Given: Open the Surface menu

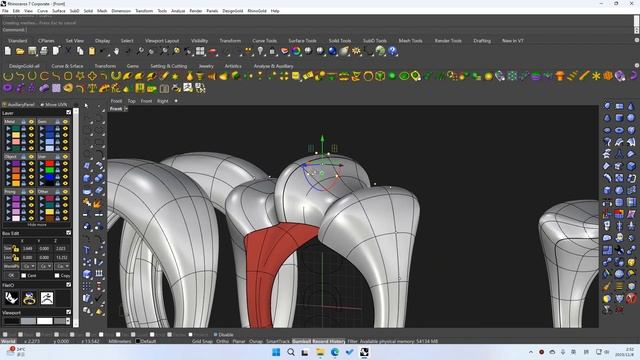Looking at the screenshot, I should point(58,11).
